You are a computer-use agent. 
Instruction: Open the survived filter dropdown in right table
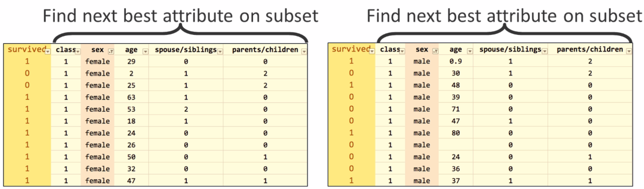pos(372,51)
